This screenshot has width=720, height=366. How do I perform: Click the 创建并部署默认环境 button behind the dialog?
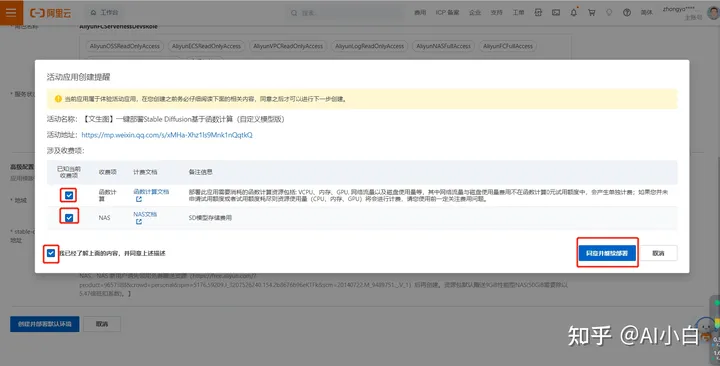[45, 324]
